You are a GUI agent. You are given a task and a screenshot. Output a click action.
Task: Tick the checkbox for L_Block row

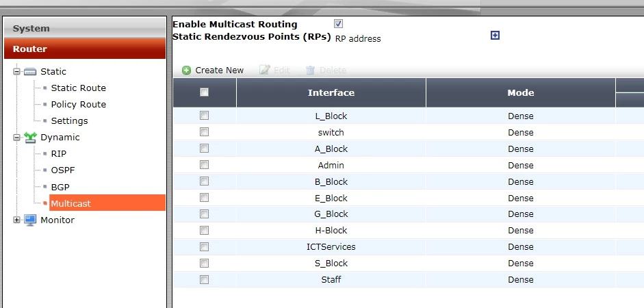click(x=204, y=116)
